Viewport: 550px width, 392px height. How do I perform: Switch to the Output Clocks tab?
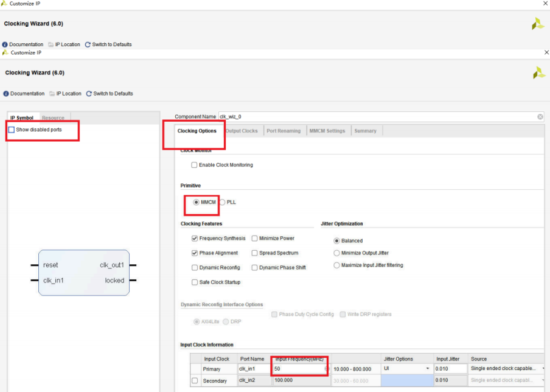pos(242,131)
